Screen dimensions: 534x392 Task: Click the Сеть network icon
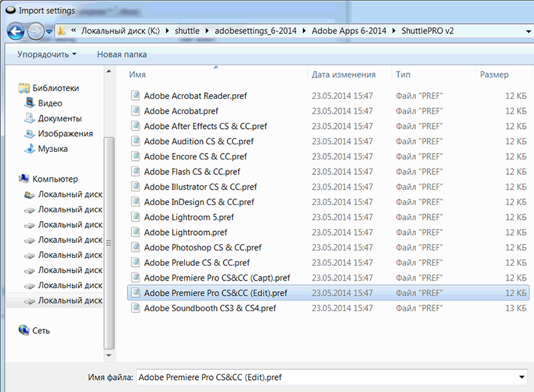tap(24, 331)
